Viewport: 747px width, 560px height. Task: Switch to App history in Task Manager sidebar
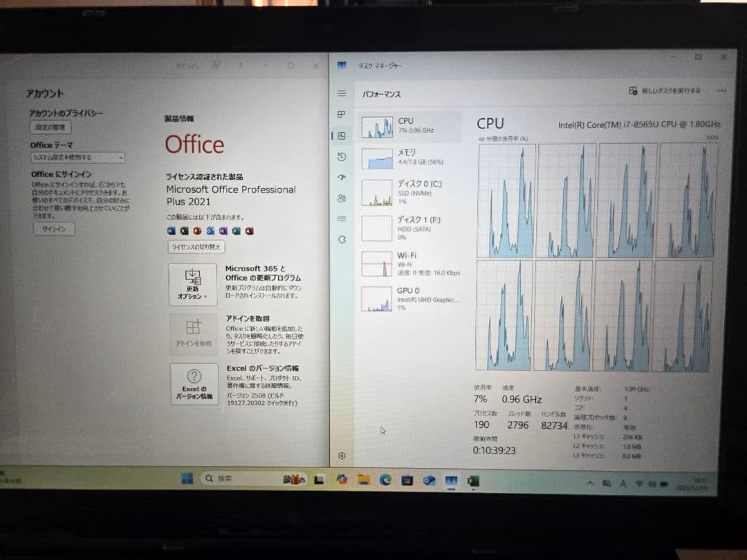click(341, 156)
